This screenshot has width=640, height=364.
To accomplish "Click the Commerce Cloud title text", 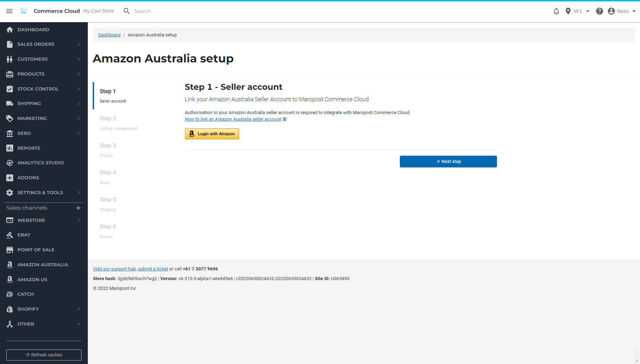I will point(57,11).
